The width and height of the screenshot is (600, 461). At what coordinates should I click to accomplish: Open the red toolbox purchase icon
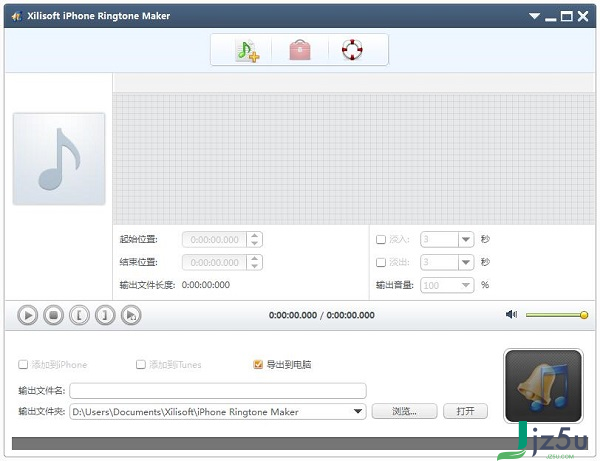pyautogui.click(x=300, y=50)
